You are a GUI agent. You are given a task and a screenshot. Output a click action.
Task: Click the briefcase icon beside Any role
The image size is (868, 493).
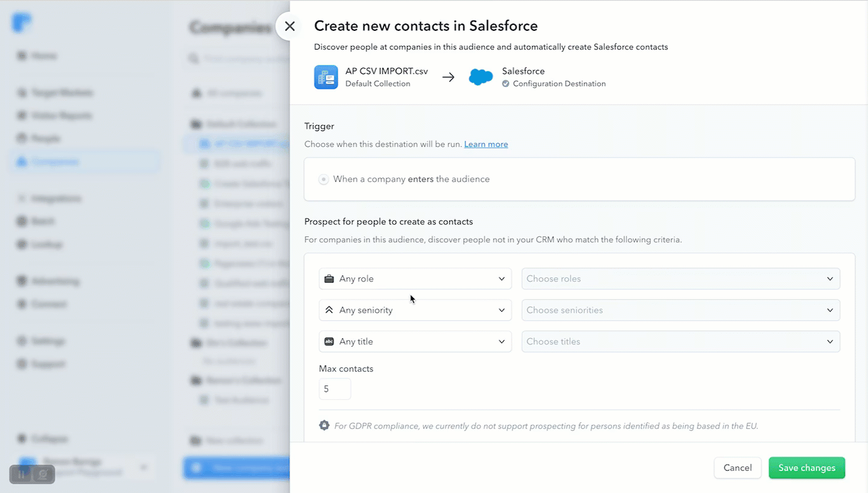click(329, 279)
